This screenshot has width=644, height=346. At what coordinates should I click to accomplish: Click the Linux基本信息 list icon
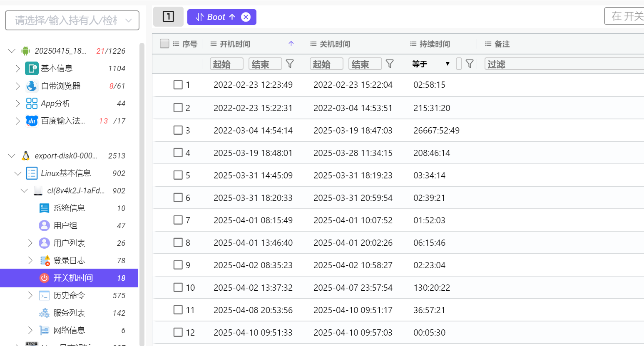(32, 173)
